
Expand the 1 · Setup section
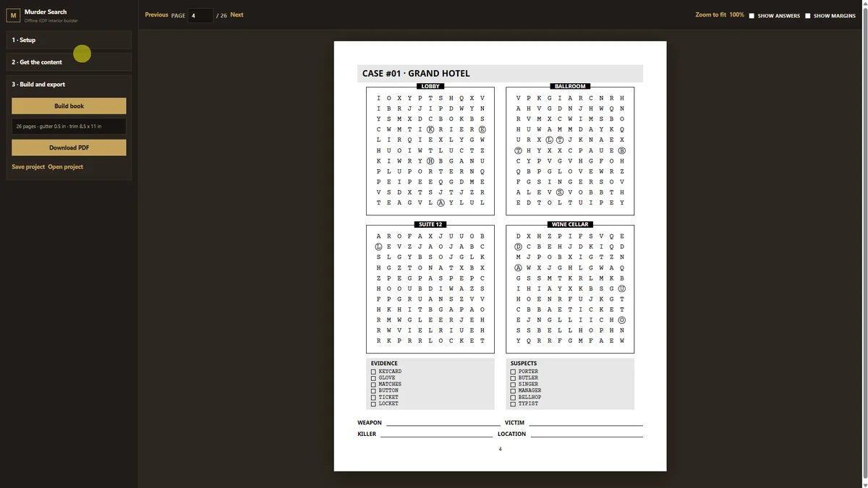[x=69, y=40]
